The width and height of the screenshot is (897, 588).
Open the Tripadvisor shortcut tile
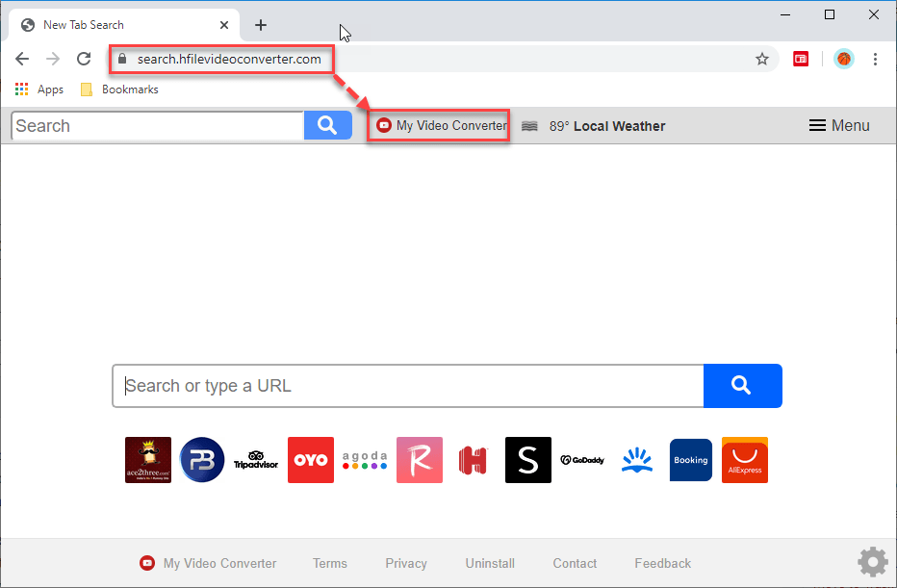pos(256,460)
